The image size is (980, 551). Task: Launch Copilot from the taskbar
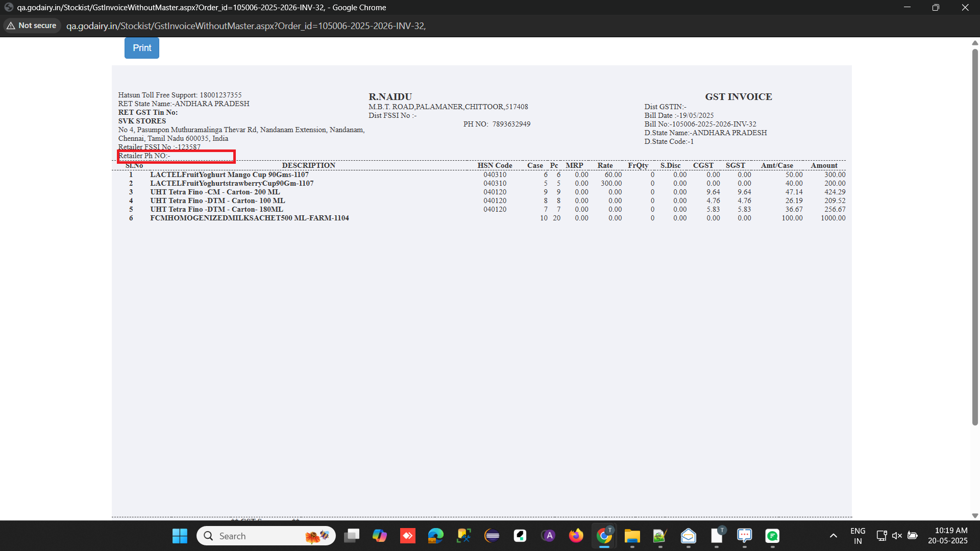pyautogui.click(x=380, y=536)
